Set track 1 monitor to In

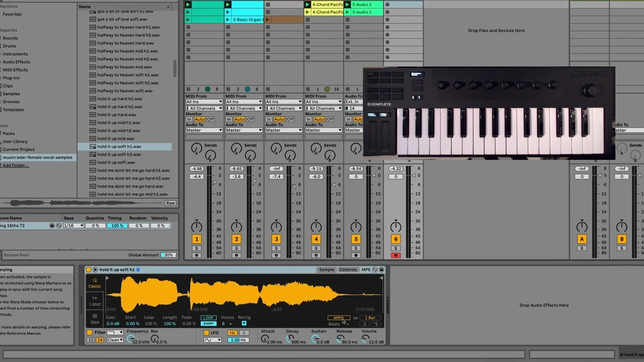189,120
